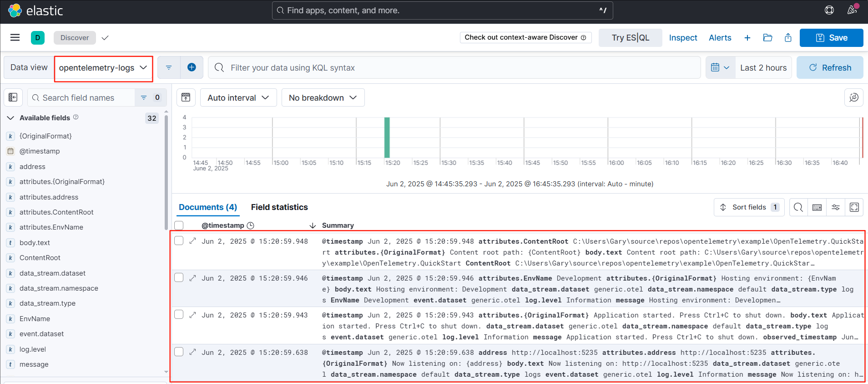The height and width of the screenshot is (384, 868).
Task: Click the timestamp column clock icon
Action: [x=250, y=225]
